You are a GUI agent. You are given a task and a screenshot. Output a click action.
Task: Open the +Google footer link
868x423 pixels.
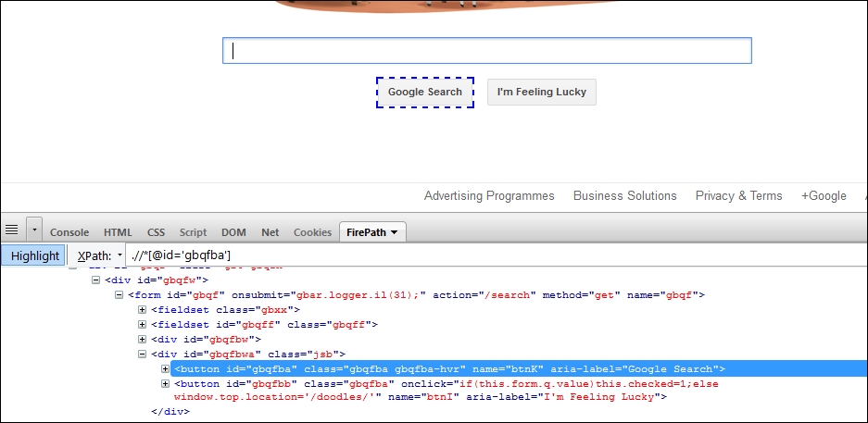824,195
